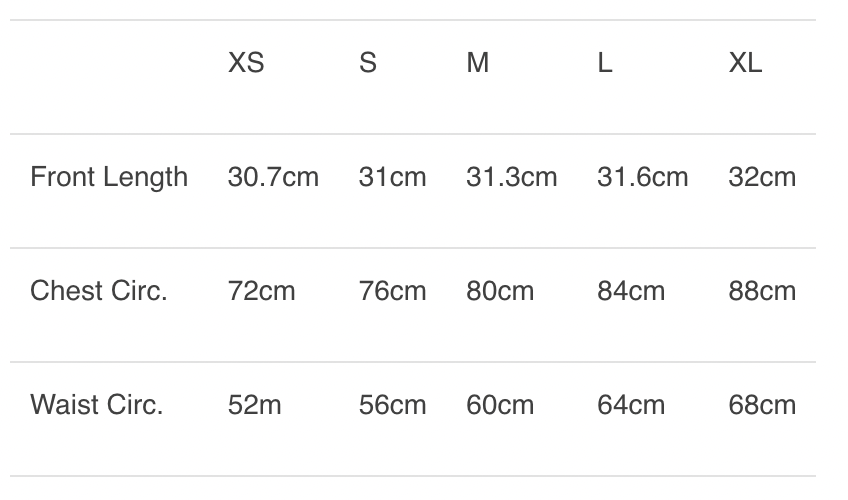Click the XL size column header

click(745, 63)
